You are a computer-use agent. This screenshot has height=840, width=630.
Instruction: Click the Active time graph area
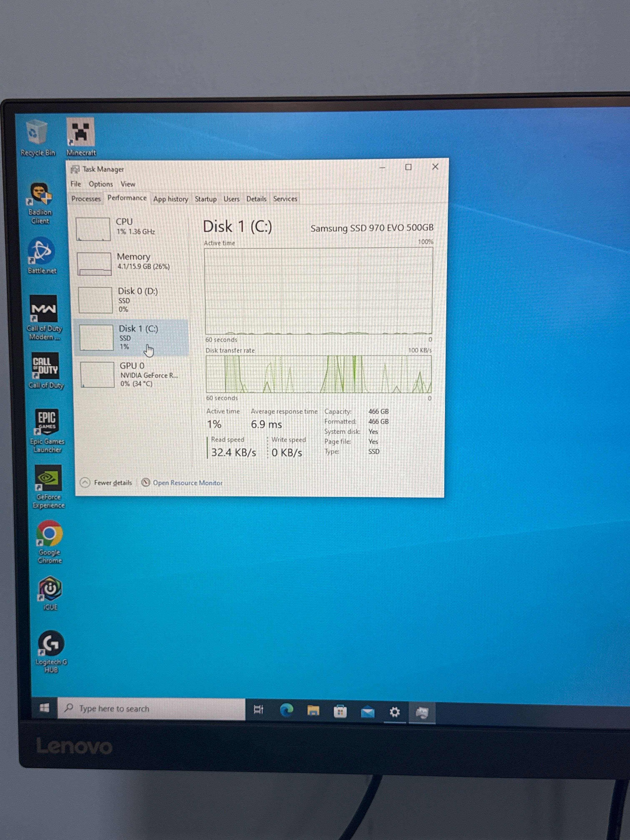coord(318,291)
